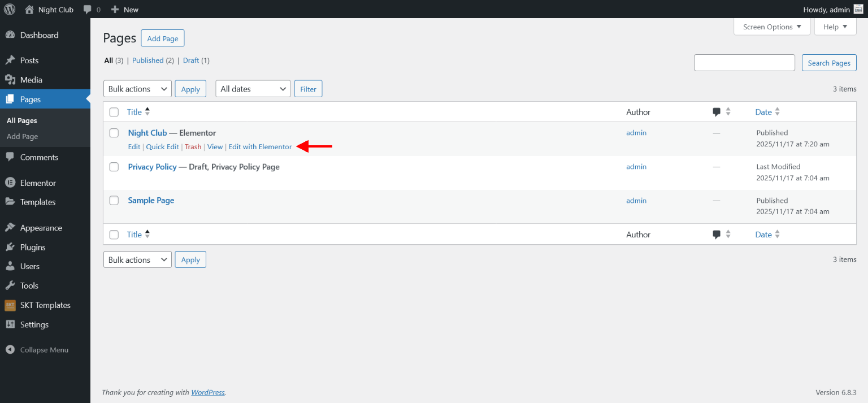Click the Edit with Elementor link
The height and width of the screenshot is (403, 868).
click(x=260, y=147)
